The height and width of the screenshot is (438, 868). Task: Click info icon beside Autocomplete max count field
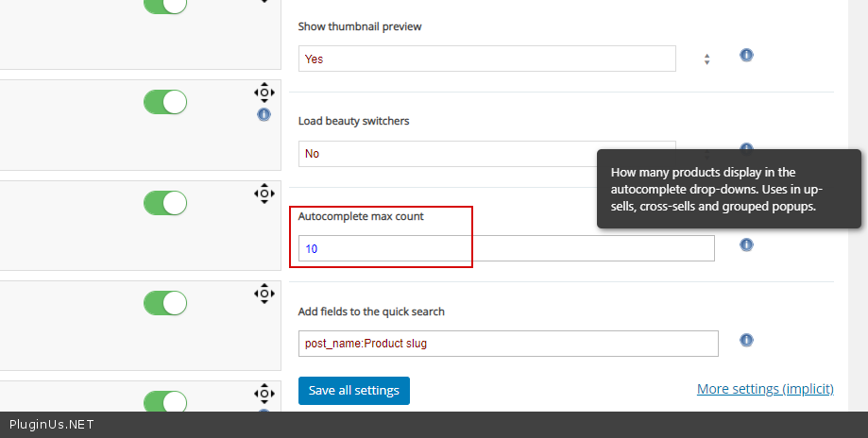(746, 244)
